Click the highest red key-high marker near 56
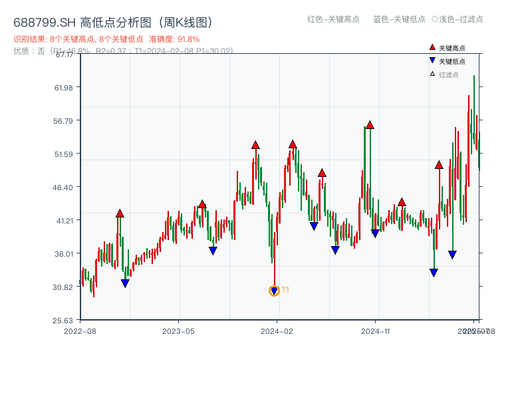The image size is (532, 399). (370, 125)
